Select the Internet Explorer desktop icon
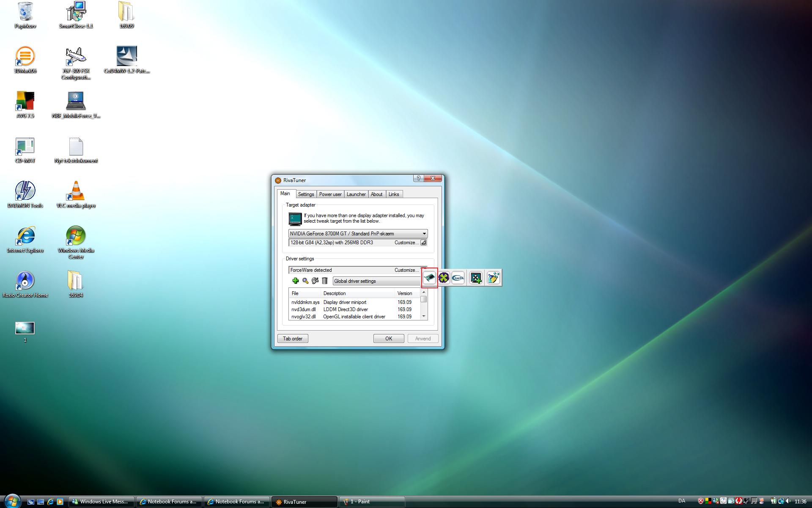Image resolution: width=812 pixels, height=508 pixels. [25, 239]
